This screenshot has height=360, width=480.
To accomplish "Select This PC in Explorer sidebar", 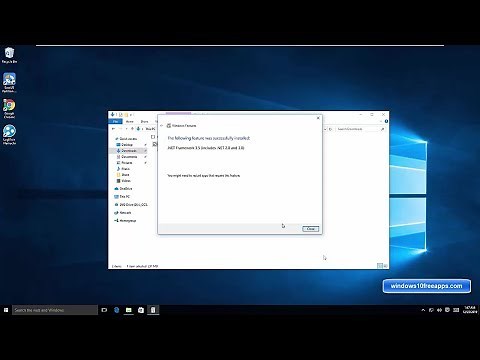I will click(x=122, y=197).
